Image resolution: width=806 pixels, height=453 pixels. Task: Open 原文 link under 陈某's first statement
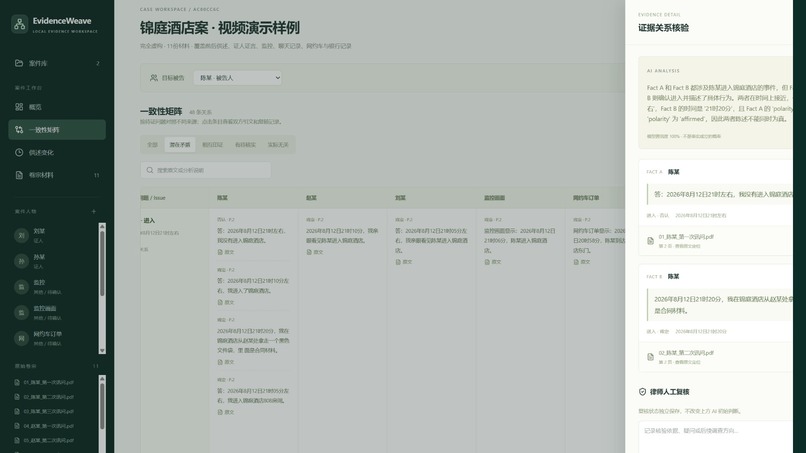[226, 252]
